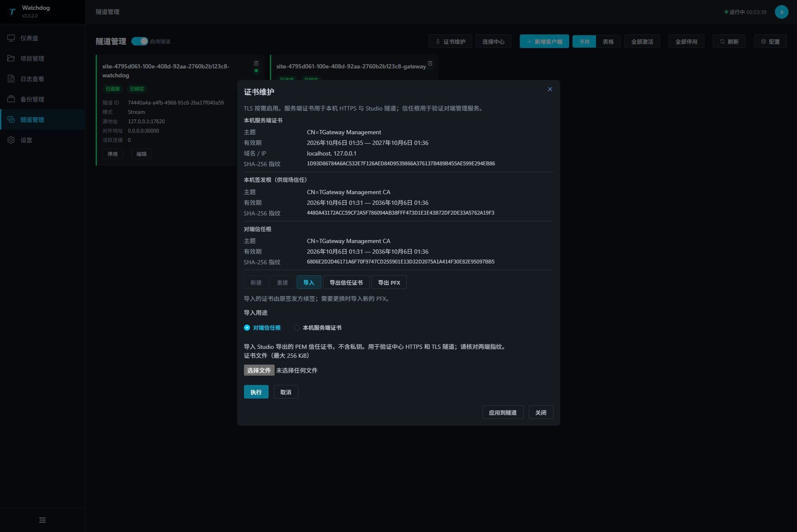Screen dimensions: 797x532
Task: Click the 取消 button
Action: click(286, 392)
